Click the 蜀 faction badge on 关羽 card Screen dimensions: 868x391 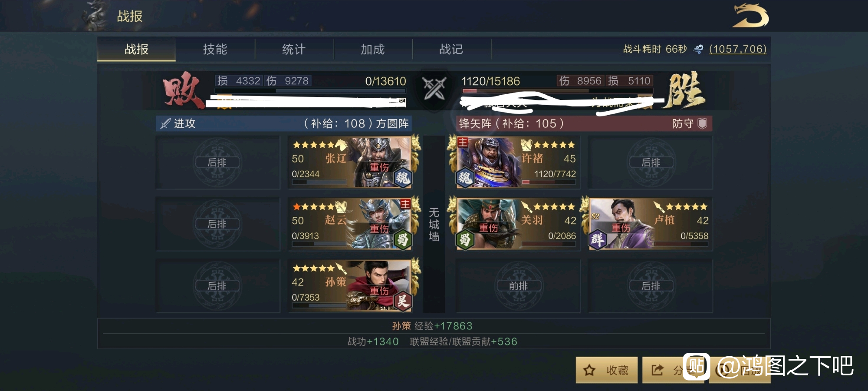(465, 239)
